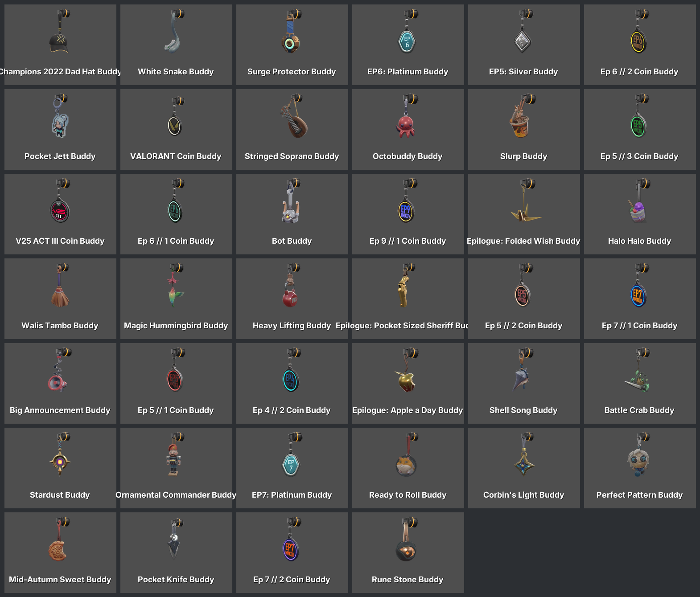Select the Walis Tambo Buddy broom icon
The image size is (700, 597).
tap(60, 285)
